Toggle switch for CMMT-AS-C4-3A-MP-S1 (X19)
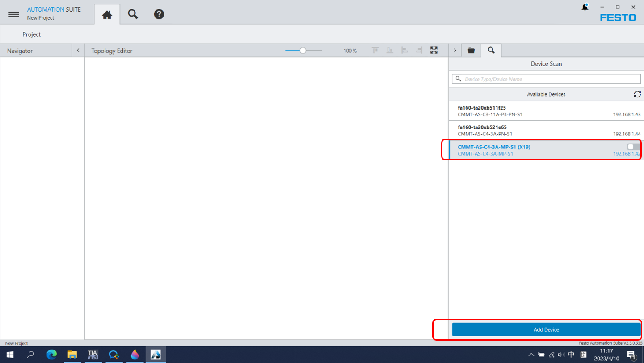Screen dimensions: 644x363 click(x=633, y=147)
